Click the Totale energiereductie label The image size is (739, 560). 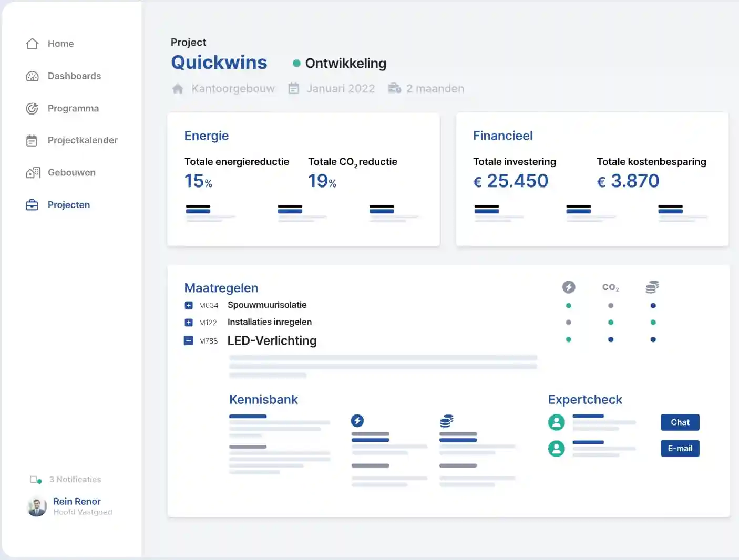[237, 162]
